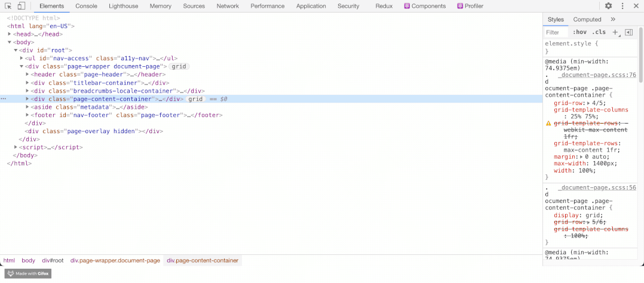This screenshot has width=644, height=283.
Task: Click html in the breadcrumb bar
Action: [9, 260]
